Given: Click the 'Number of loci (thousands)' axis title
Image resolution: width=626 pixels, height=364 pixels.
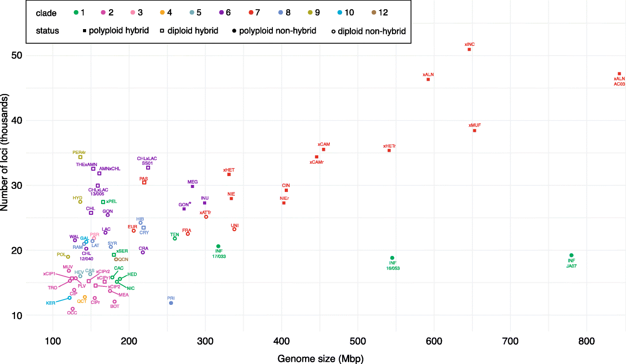Looking at the screenshot, I should (4, 153).
